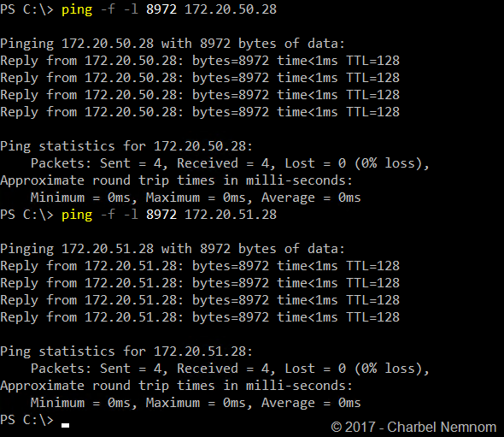Click 'Minimum = 0ms' line under 172.20.50.28 statistics
This screenshot has width=504, height=437.
[196, 198]
